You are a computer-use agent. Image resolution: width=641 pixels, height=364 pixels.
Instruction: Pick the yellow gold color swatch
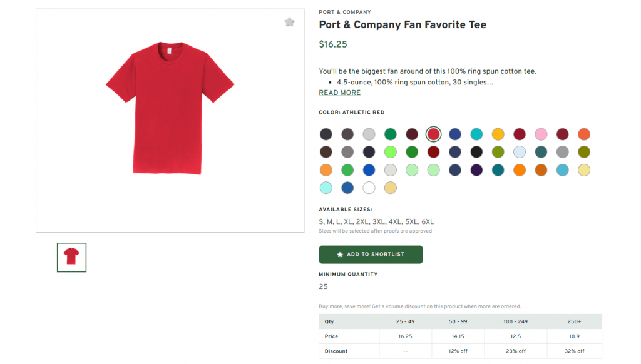[498, 134]
